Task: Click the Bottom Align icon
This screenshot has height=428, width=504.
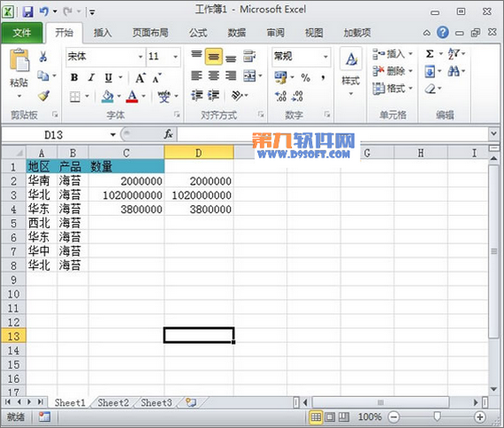Action: [231, 57]
